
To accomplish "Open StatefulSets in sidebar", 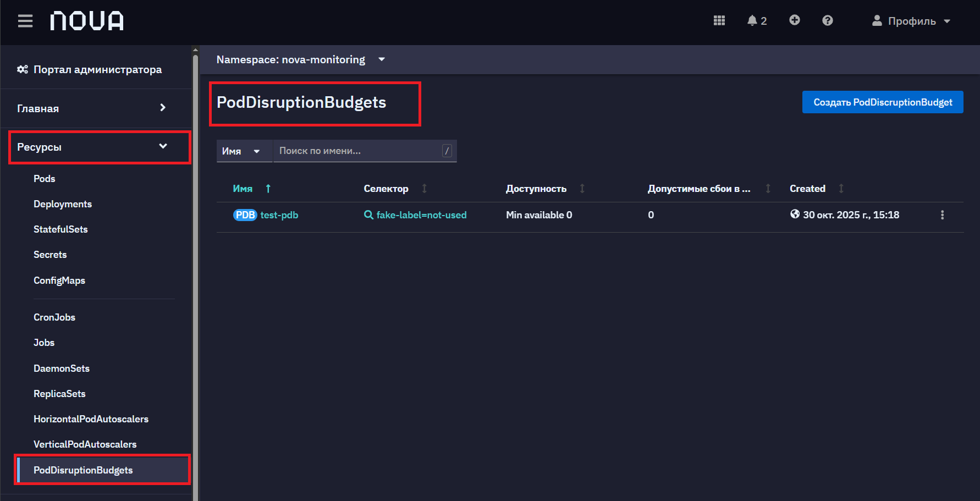I will point(60,229).
